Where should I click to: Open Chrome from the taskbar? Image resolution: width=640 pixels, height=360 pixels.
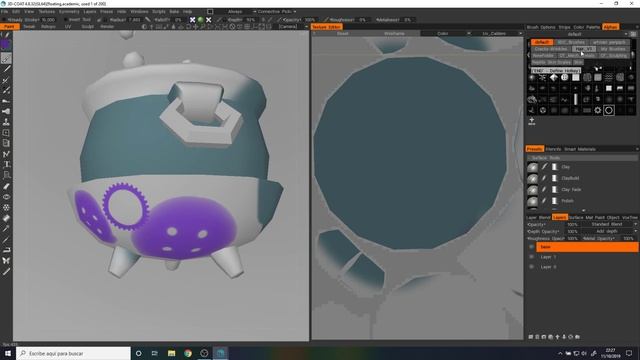[x=188, y=353]
